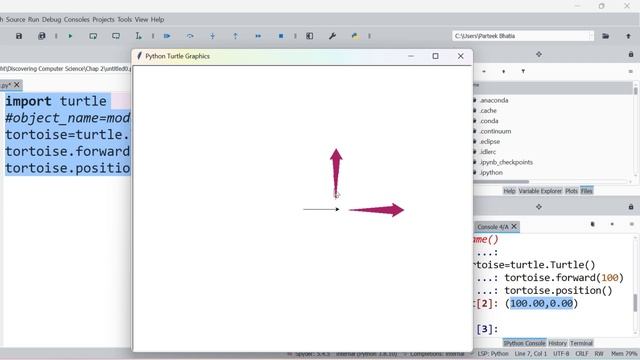Click the lock icon of the Files pane
Screen dimensions: 640x360
pyautogui.click(x=631, y=54)
